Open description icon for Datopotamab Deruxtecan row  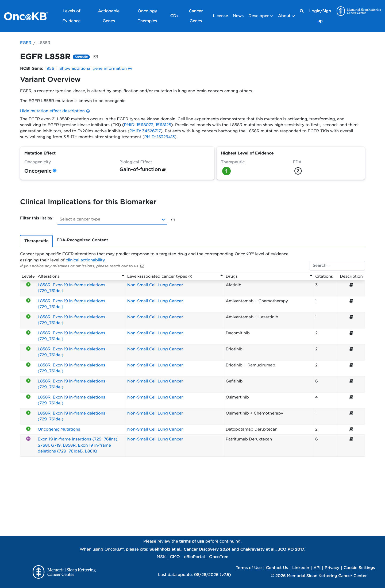pyautogui.click(x=351, y=429)
